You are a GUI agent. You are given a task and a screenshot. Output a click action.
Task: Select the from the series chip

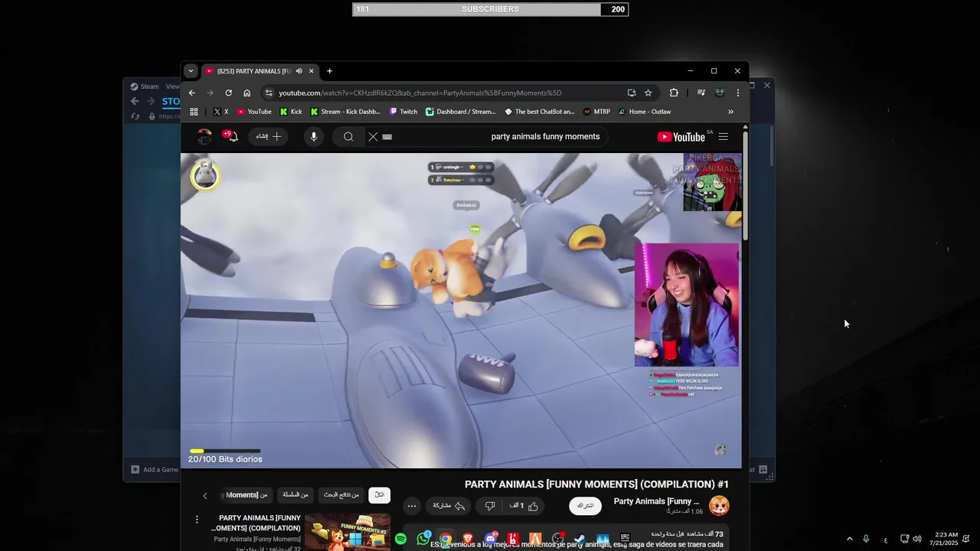[x=296, y=495]
